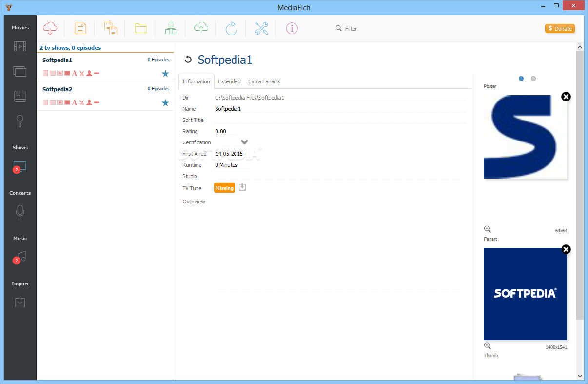Viewport: 588px width, 384px height.
Task: Click the empty Studio field
Action: [340, 176]
